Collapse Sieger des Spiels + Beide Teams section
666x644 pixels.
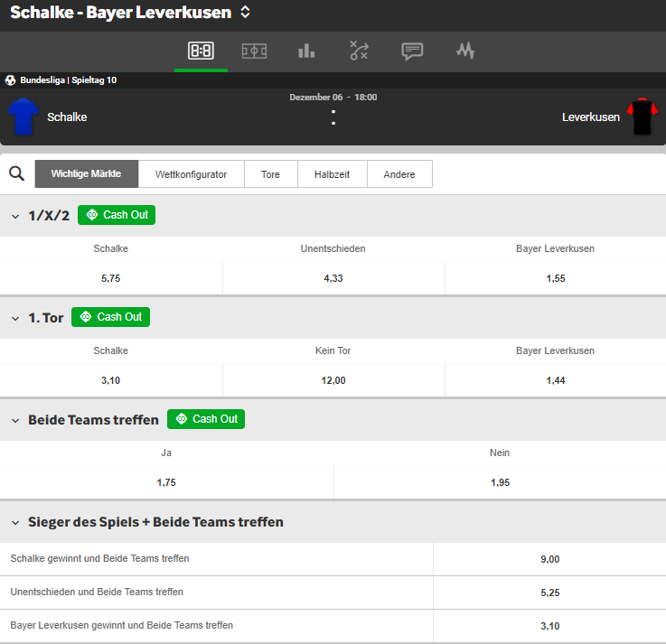[15, 523]
